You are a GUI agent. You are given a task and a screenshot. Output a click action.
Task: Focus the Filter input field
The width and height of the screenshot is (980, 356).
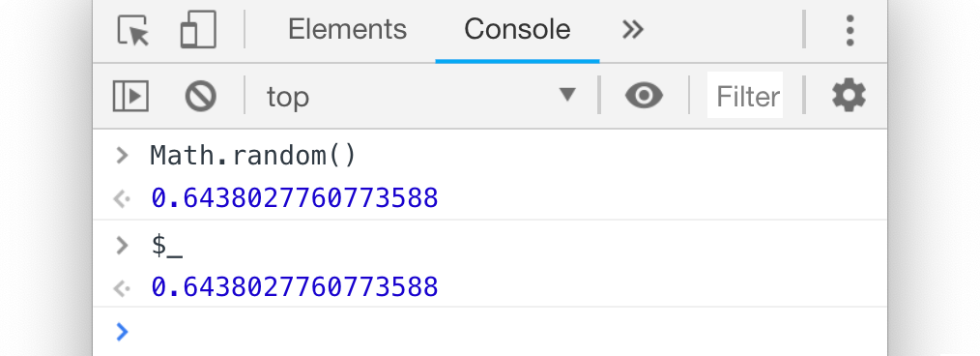(745, 95)
